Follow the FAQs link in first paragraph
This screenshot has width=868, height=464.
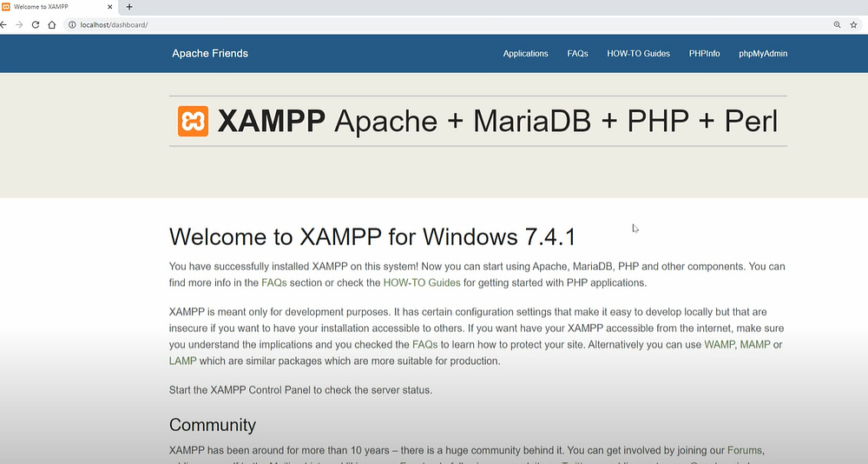tap(274, 282)
